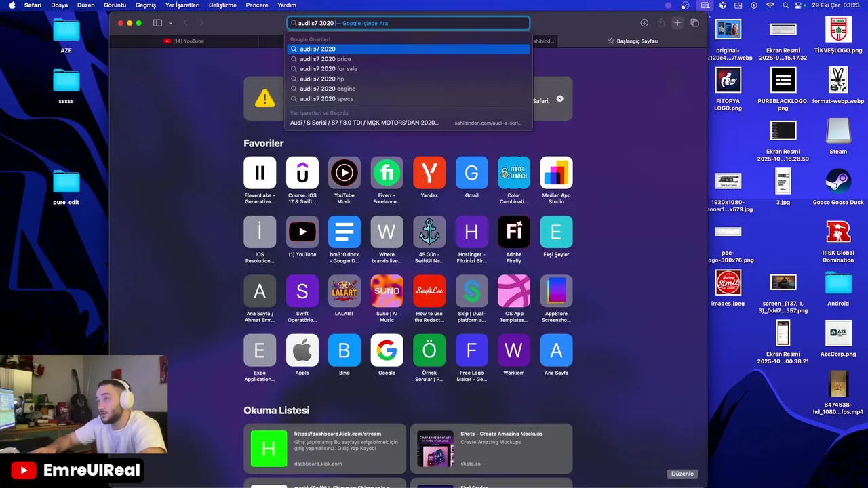Open the Apple menu in menu bar

[x=12, y=5]
